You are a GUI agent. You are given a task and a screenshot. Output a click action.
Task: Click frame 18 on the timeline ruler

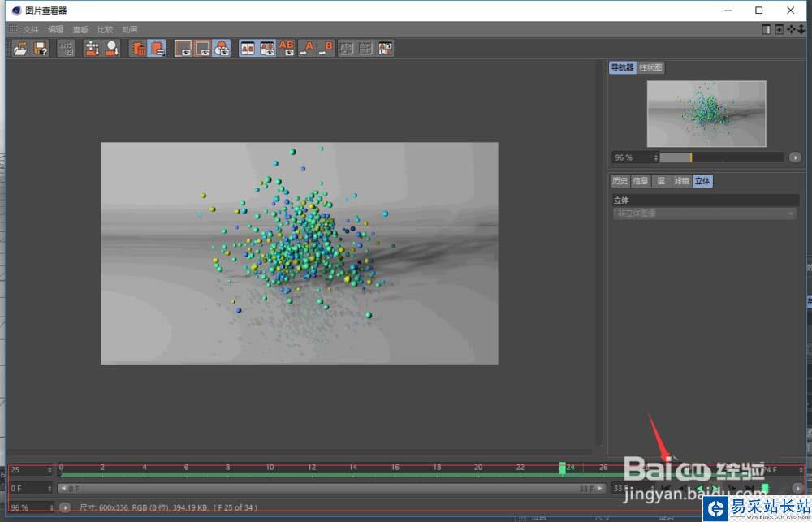[x=437, y=467]
